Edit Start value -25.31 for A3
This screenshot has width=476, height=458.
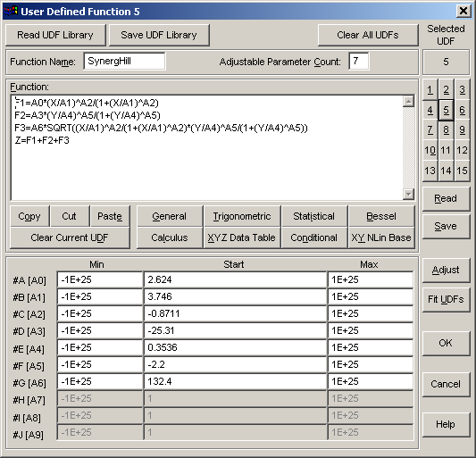click(x=235, y=331)
